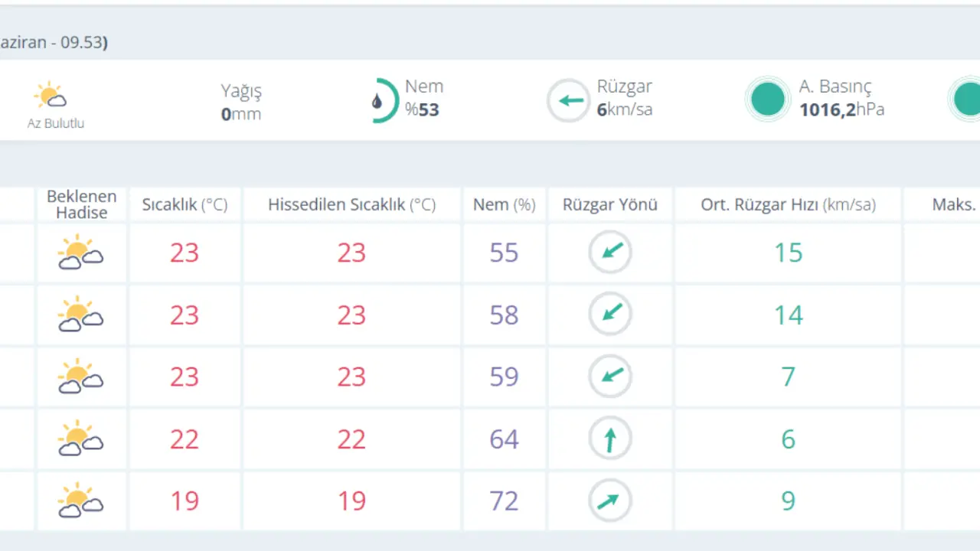Viewport: 980px width, 551px height.
Task: Click the weather icon in the 22°C row
Action: (80, 439)
